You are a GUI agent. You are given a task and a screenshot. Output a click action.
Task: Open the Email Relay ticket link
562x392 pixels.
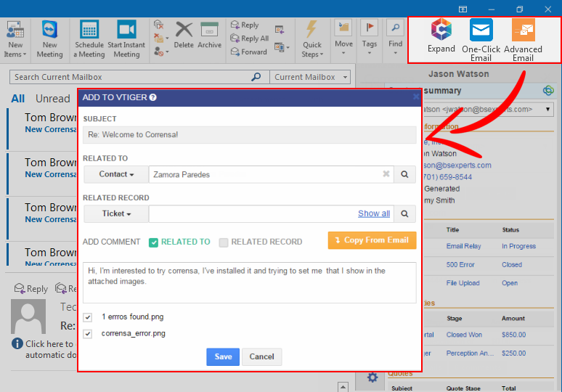click(x=463, y=246)
